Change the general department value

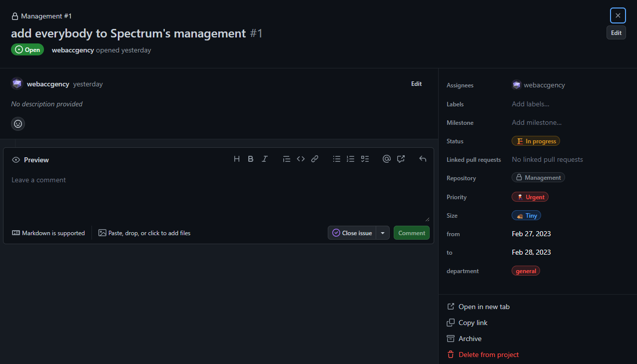pos(526,271)
